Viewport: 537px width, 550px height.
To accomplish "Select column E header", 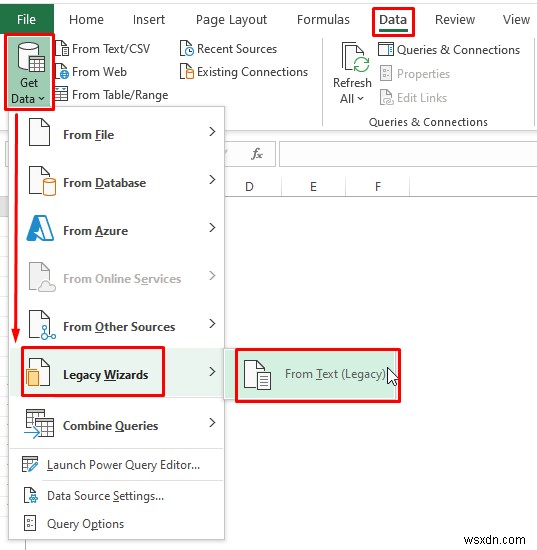I will pos(313,186).
